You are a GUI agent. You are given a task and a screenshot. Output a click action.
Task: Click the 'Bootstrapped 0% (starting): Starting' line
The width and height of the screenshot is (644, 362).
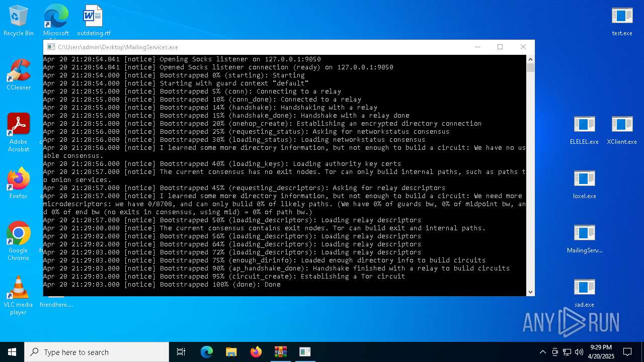(174, 75)
